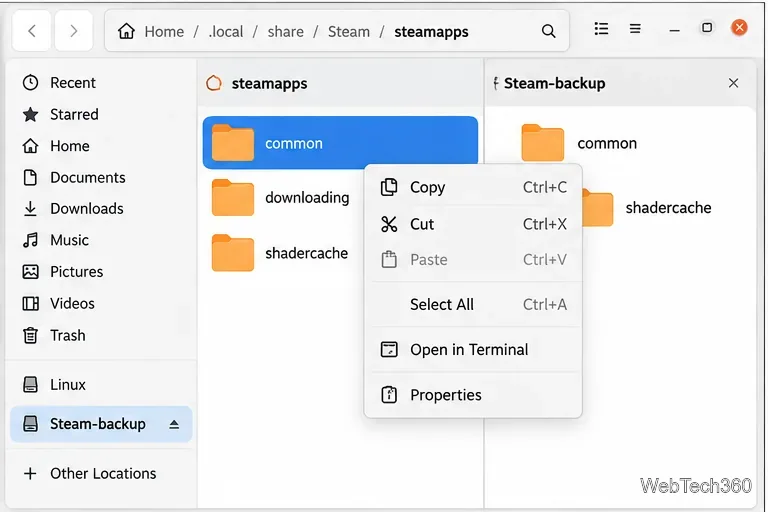Viewport: 768px width, 512px height.
Task: Choose Copy from the context menu
Action: click(x=473, y=187)
